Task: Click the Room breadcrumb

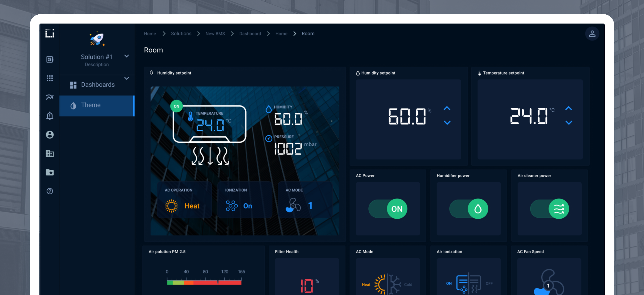Action: pos(308,33)
